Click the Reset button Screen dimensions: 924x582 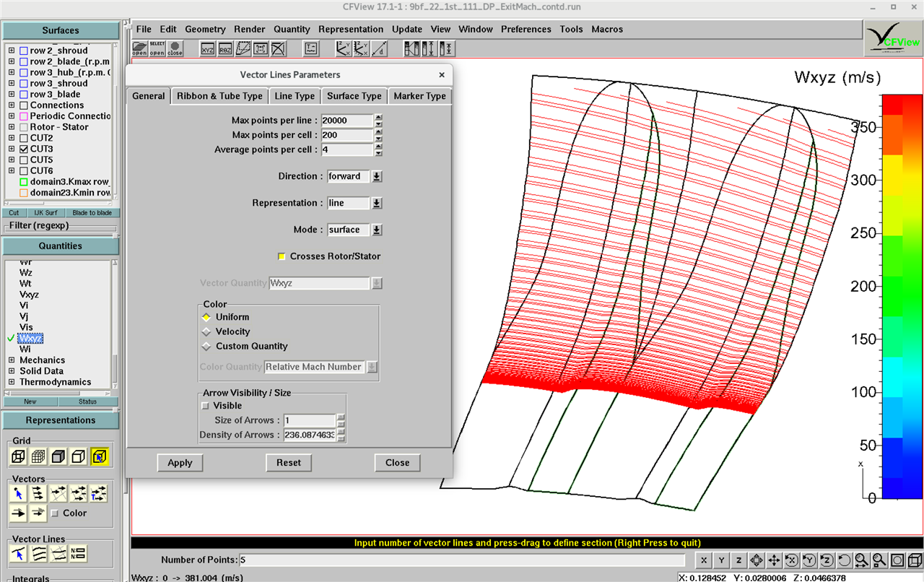[289, 463]
